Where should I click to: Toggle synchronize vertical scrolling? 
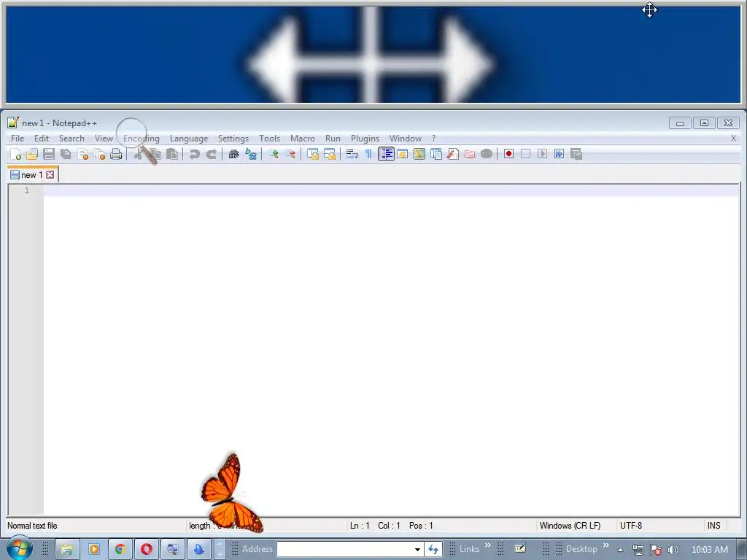[x=313, y=154]
